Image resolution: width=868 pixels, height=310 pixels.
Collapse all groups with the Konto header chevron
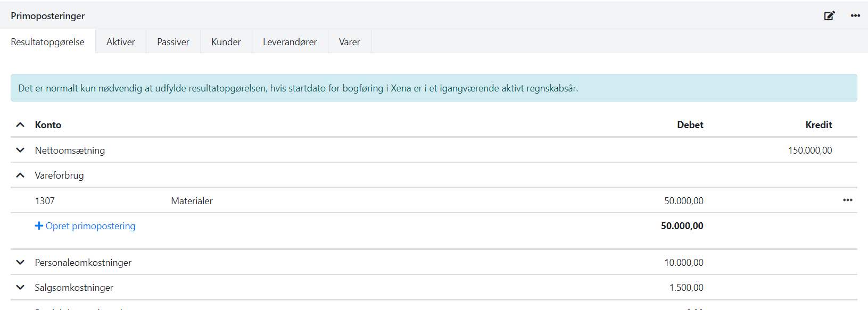[20, 125]
